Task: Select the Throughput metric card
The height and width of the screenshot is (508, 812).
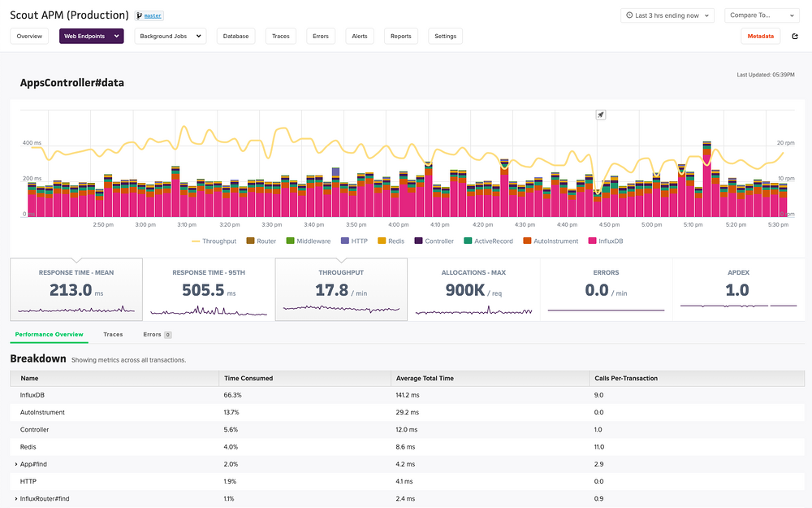Action: 341,289
